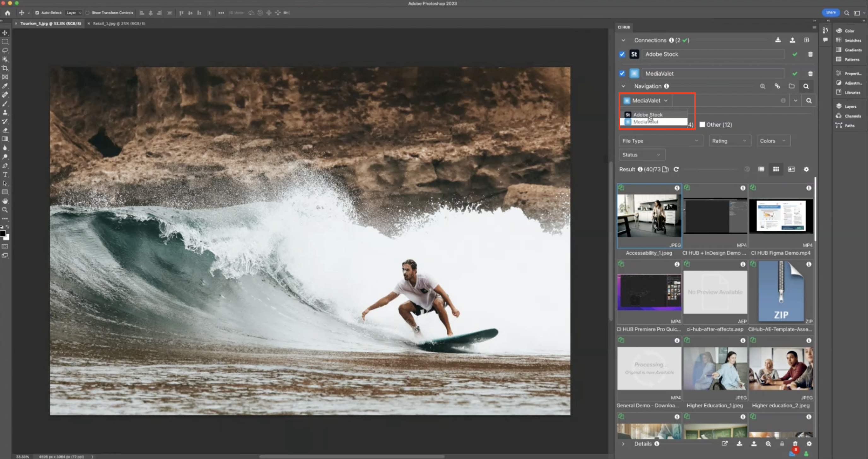Switch to the Tourism_3.jpg document tab

pyautogui.click(x=50, y=24)
